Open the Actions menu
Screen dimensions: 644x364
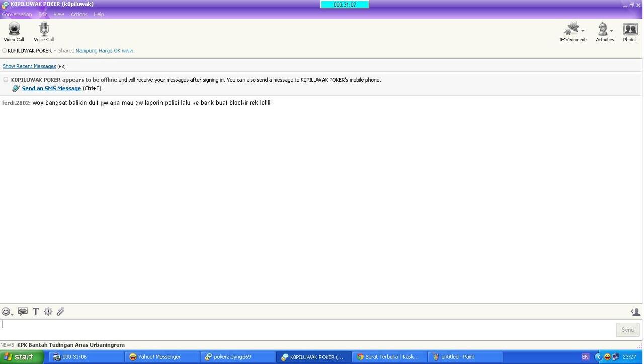[79, 14]
